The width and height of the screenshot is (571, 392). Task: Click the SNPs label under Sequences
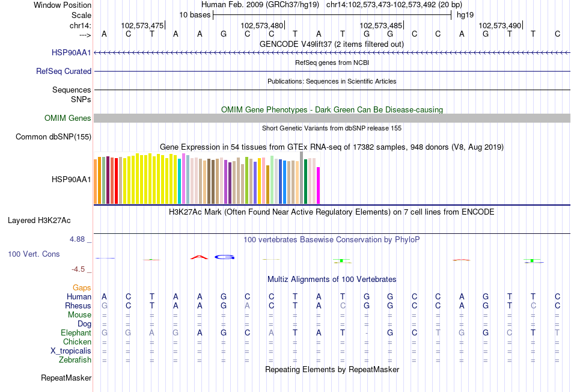click(81, 99)
